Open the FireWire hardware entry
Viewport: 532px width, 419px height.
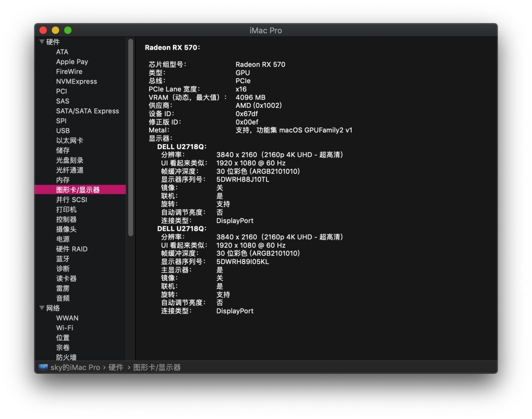coord(69,71)
